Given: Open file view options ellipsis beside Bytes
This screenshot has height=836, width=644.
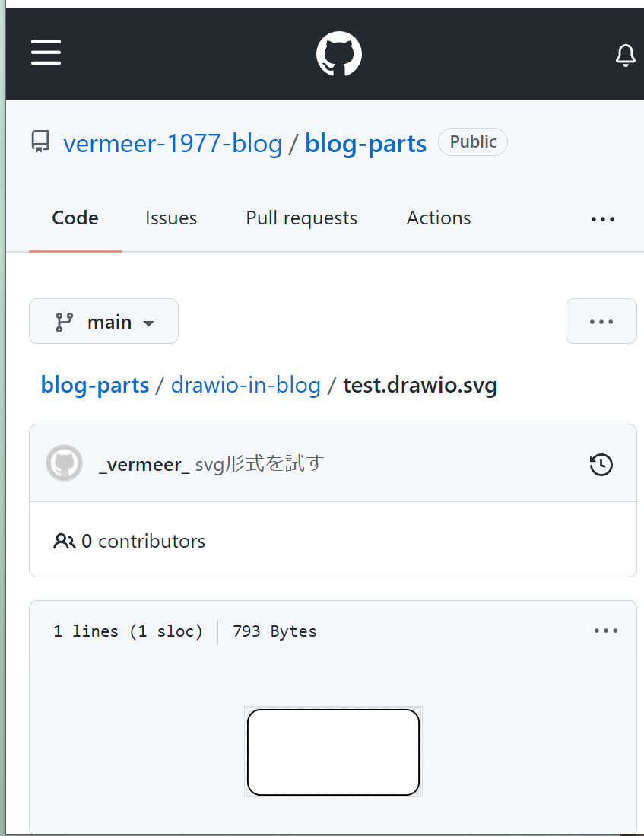Looking at the screenshot, I should 605,631.
